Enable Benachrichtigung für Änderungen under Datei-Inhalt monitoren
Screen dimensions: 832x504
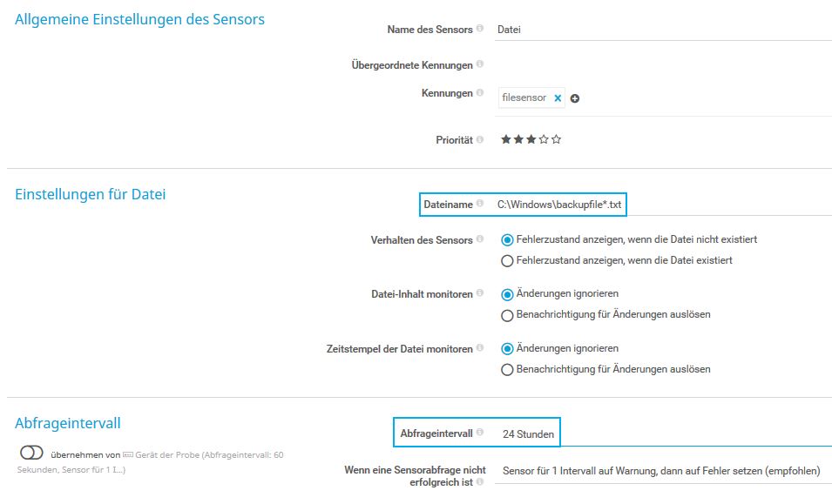click(507, 315)
